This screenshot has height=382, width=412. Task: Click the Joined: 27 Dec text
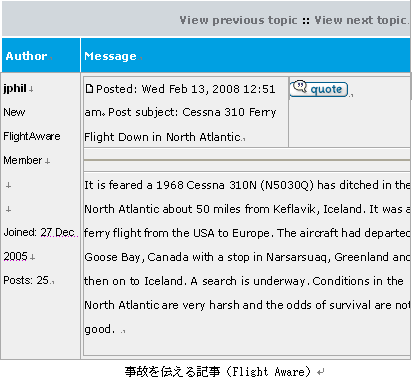39,232
